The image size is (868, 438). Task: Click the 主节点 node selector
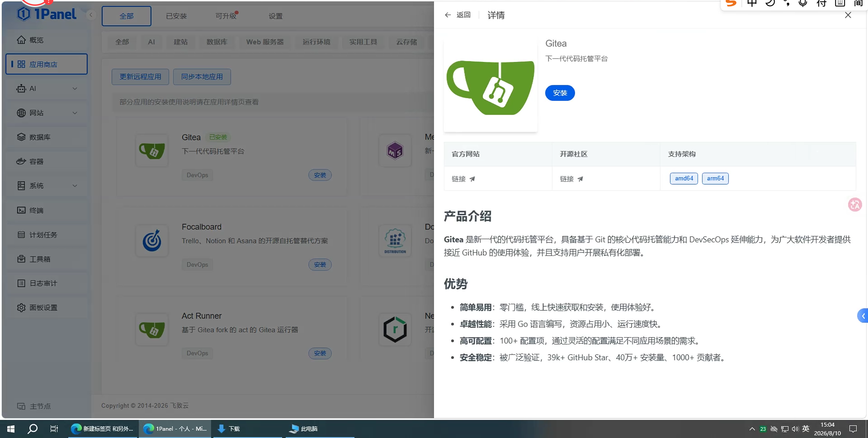pos(34,406)
